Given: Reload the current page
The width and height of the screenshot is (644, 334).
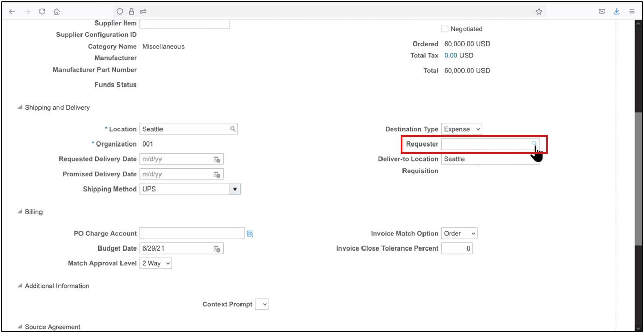Looking at the screenshot, I should point(42,11).
